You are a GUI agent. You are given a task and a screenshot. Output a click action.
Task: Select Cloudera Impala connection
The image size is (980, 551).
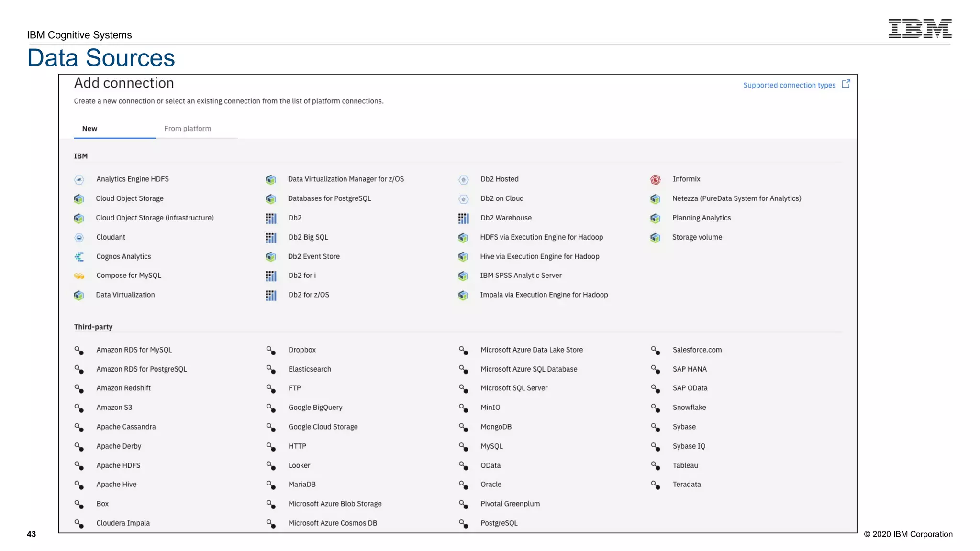(x=123, y=523)
